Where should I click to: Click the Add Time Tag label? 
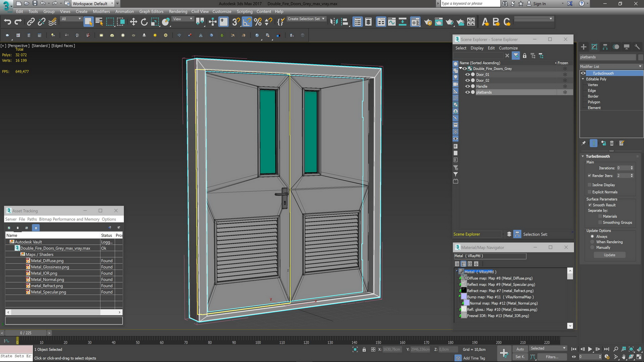pyautogui.click(x=474, y=358)
